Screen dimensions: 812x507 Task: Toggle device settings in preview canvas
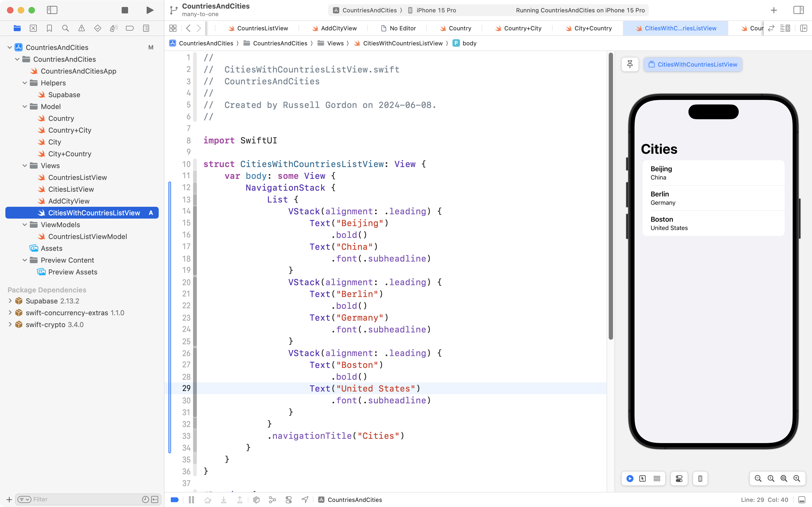coord(679,479)
